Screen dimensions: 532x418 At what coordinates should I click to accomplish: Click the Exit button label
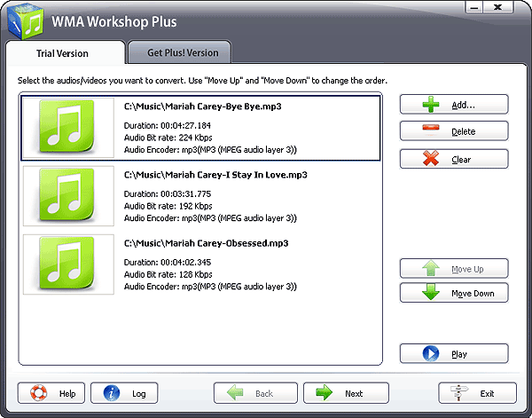pyautogui.click(x=487, y=393)
